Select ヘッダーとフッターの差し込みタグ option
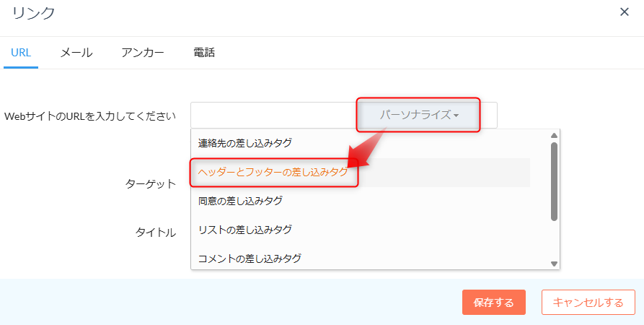Image resolution: width=644 pixels, height=325 pixels. pos(273,173)
